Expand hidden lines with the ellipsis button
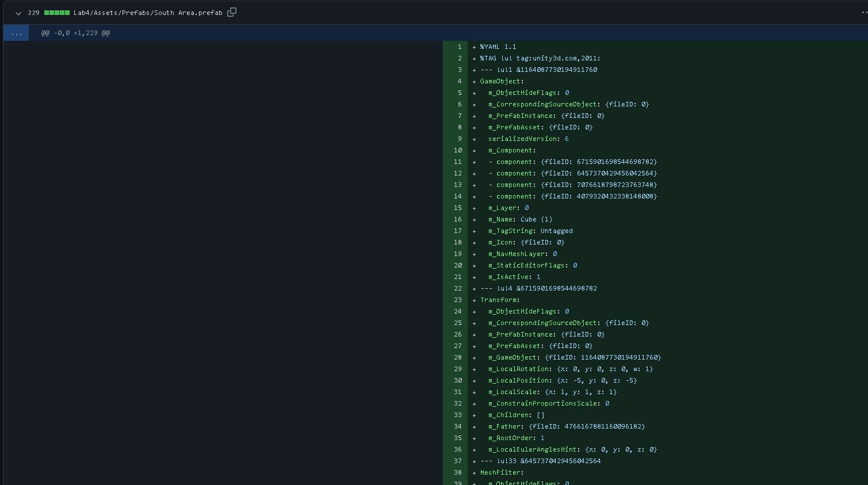Image resolution: width=868 pixels, height=485 pixels. click(x=16, y=33)
